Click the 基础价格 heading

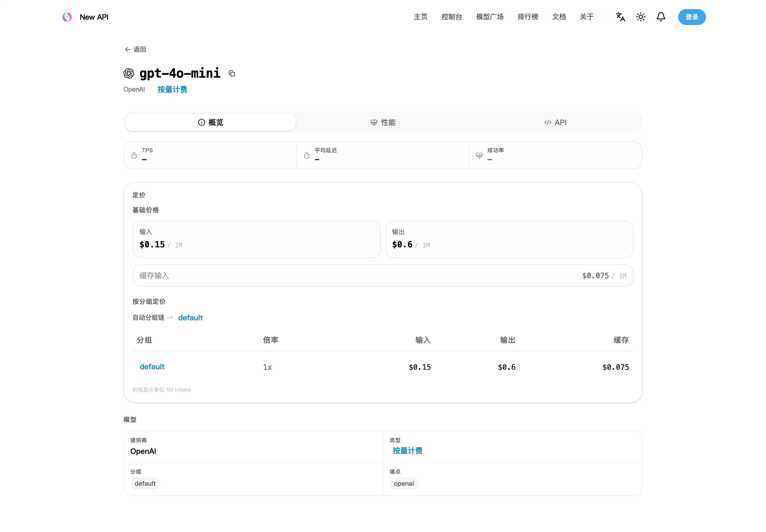(x=146, y=210)
